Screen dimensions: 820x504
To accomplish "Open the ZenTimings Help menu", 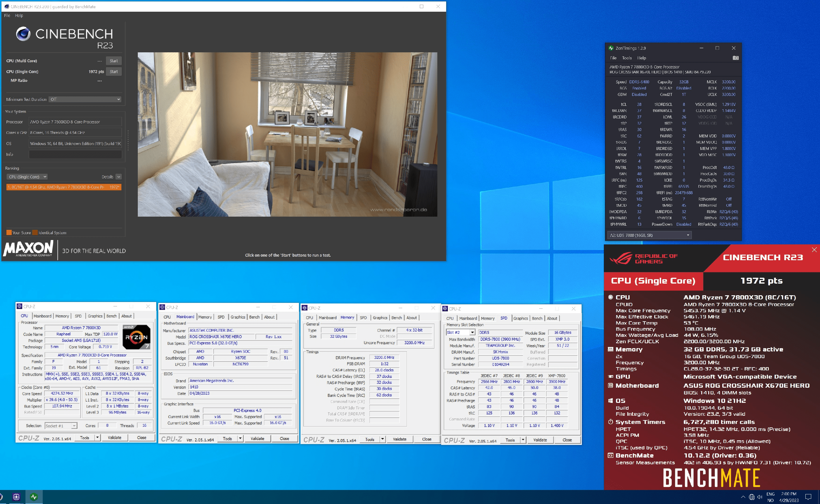I will [642, 58].
